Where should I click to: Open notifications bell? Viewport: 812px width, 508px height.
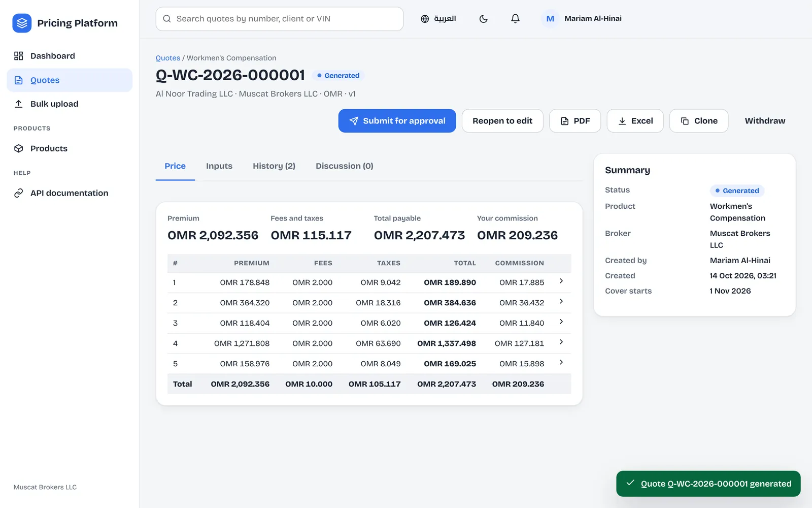(515, 19)
